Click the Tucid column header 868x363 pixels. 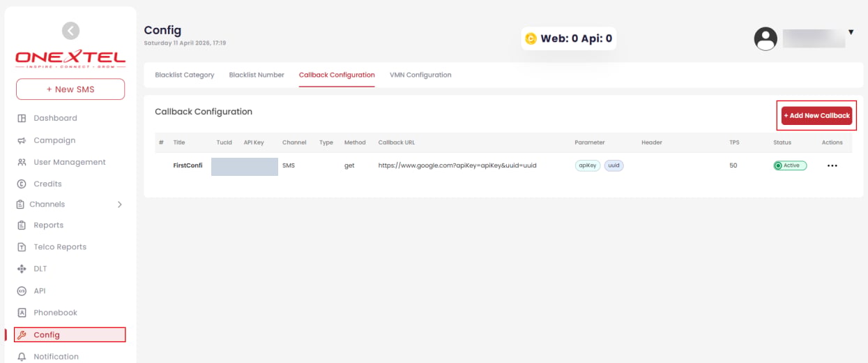coord(224,142)
